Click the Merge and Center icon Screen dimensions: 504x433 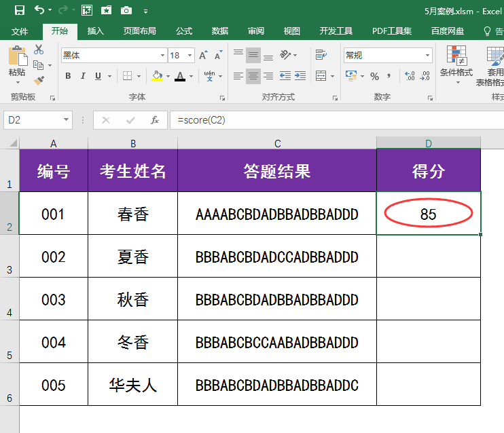[321, 76]
